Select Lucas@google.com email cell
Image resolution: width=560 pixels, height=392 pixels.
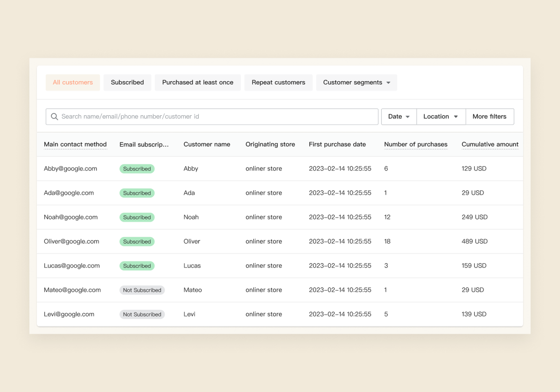(72, 266)
